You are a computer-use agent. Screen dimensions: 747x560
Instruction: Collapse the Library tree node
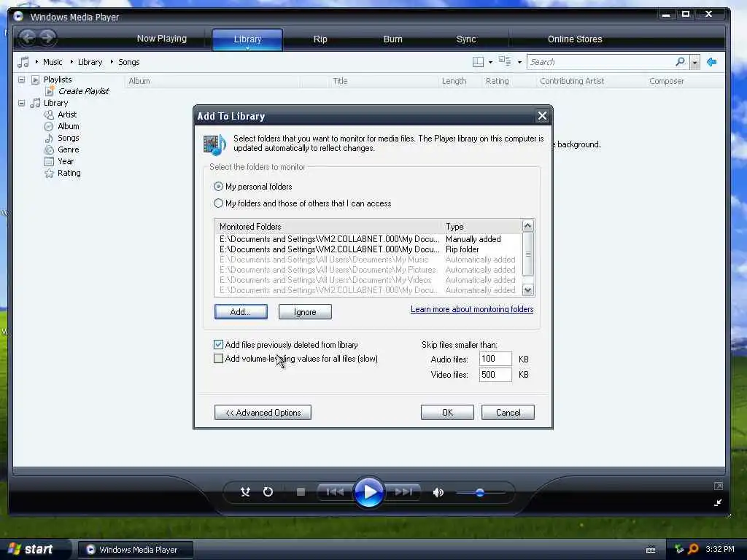21,103
